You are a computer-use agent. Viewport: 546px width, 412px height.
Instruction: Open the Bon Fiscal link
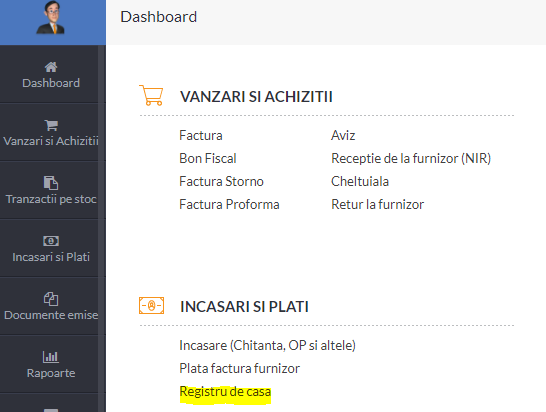click(208, 158)
